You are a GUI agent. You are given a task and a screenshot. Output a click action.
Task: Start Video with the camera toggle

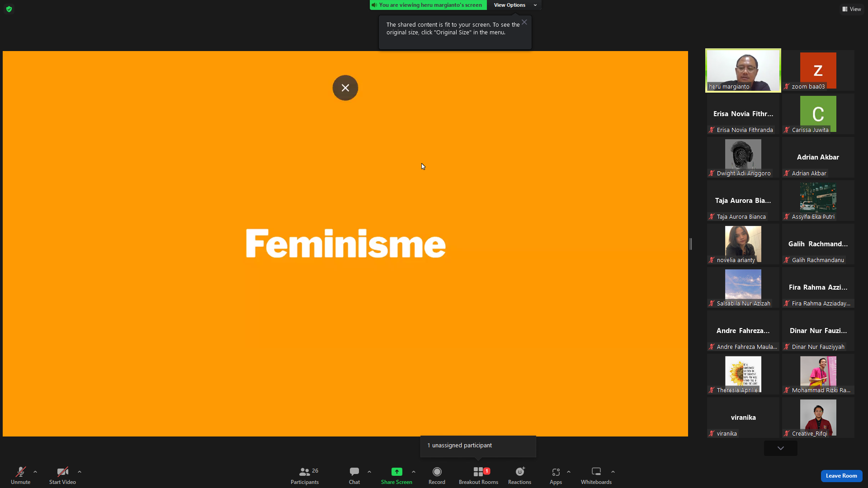click(x=62, y=476)
